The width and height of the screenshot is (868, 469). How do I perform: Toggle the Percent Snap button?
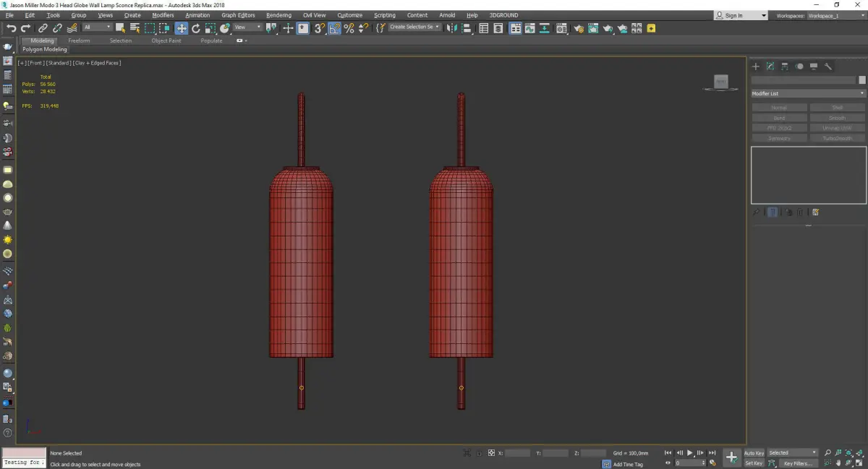349,28
